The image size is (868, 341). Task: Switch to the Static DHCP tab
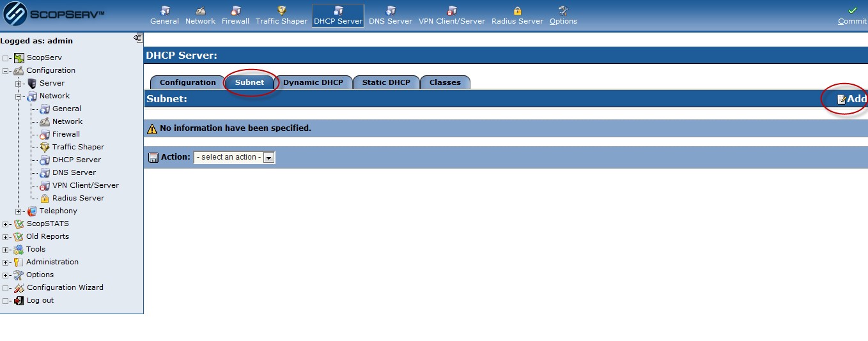tap(386, 82)
